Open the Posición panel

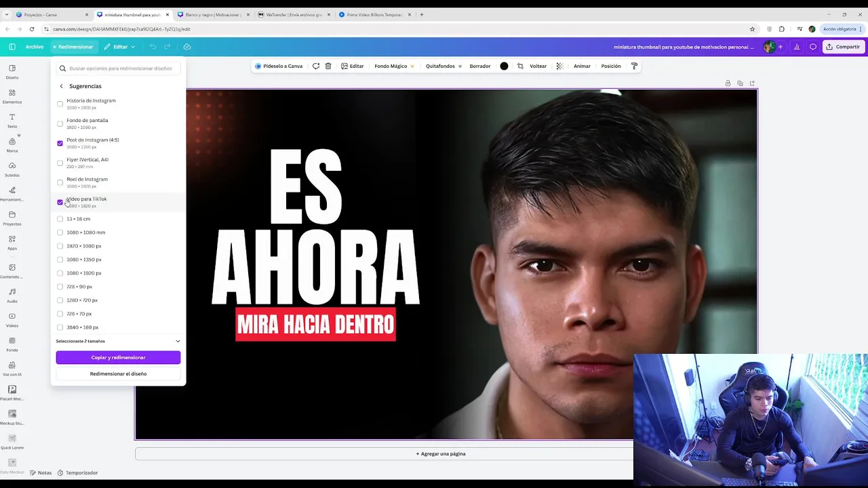tap(611, 66)
